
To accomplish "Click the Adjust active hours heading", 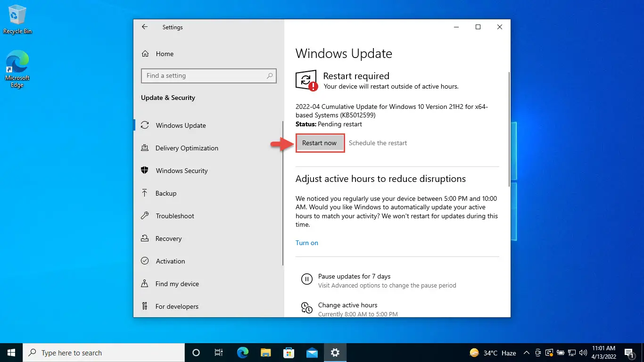I will (380, 179).
